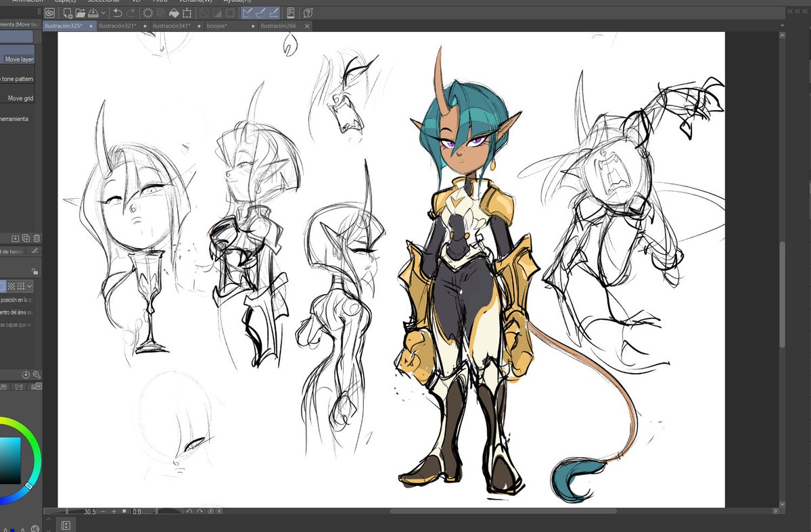Delete sub tool with trash icon

click(37, 239)
